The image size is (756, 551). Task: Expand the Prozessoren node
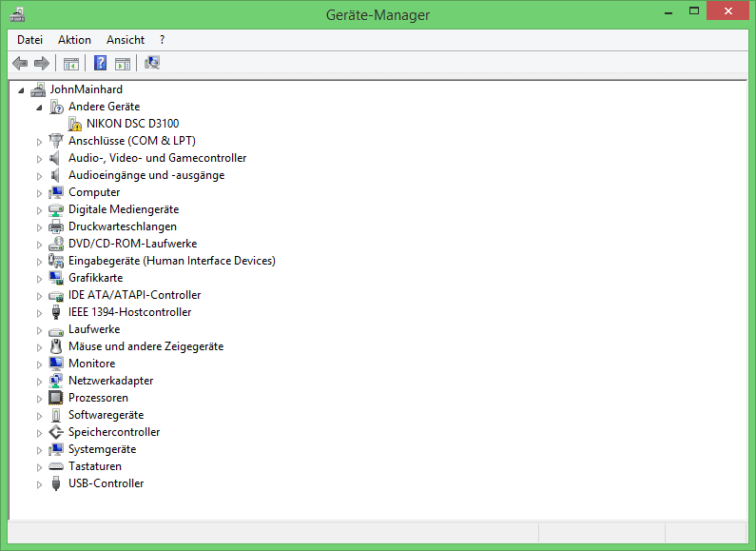point(39,399)
